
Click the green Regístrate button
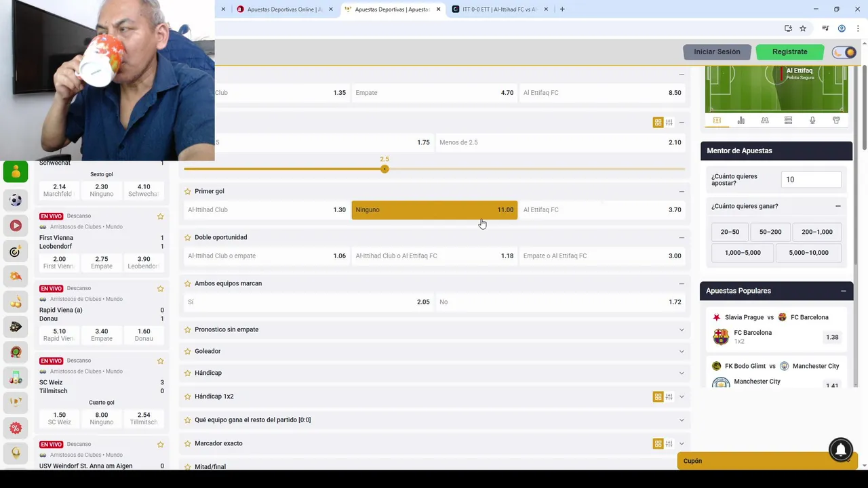pyautogui.click(x=789, y=52)
